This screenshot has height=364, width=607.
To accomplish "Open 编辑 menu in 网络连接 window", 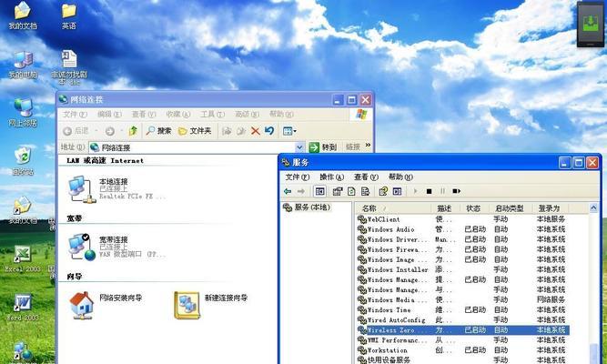I will 109,115.
